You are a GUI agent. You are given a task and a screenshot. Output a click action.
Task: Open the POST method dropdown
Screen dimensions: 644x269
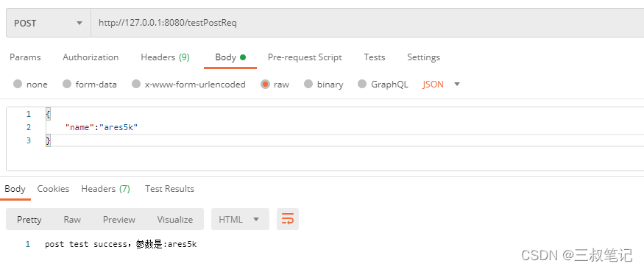49,24
